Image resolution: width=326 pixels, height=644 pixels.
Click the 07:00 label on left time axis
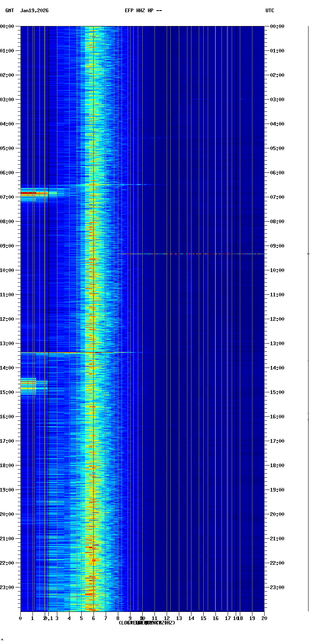[x=7, y=197]
